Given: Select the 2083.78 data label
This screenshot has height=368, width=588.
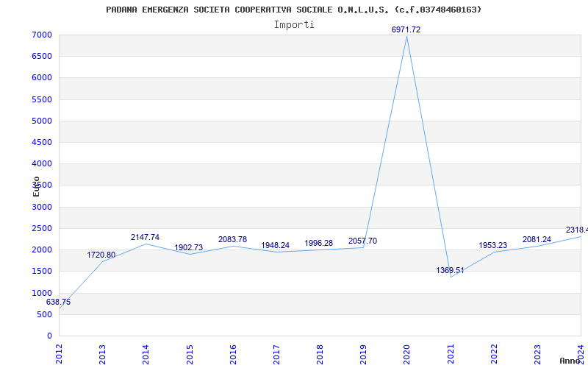Looking at the screenshot, I should pos(232,240).
